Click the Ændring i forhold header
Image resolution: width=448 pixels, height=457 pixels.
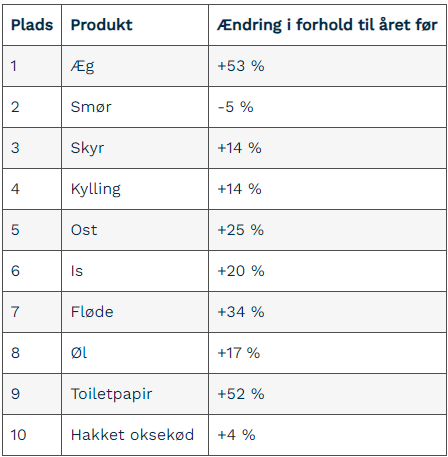coord(327,25)
